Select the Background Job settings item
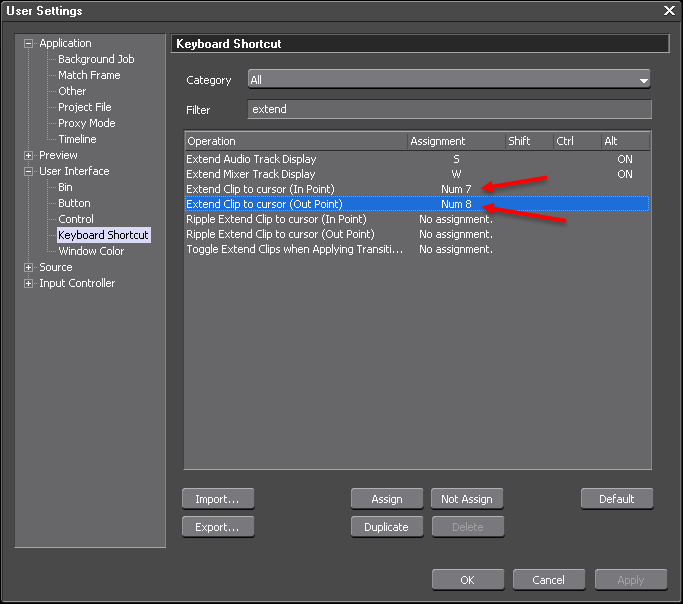The width and height of the screenshot is (683, 604). (x=95, y=59)
